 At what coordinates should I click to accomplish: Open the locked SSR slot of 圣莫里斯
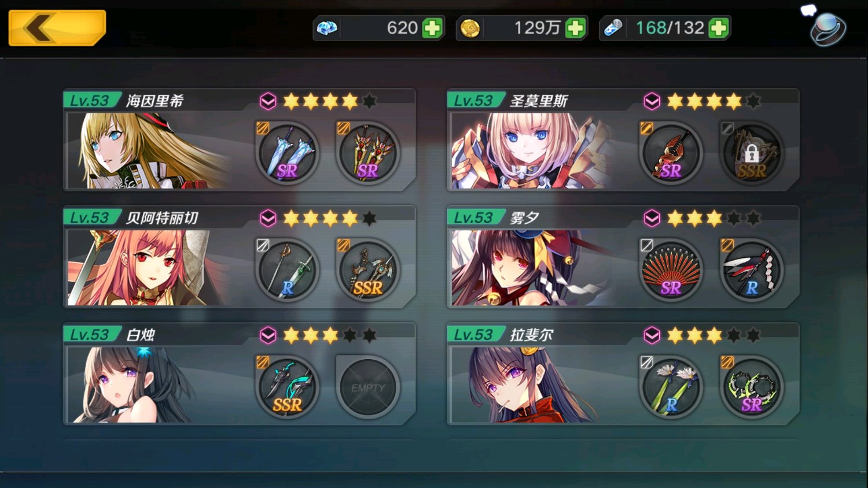pos(752,154)
